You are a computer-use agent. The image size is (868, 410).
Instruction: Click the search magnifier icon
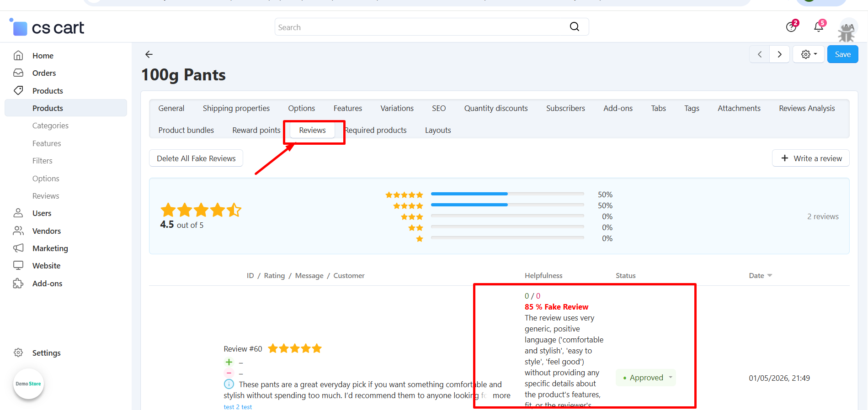[575, 27]
